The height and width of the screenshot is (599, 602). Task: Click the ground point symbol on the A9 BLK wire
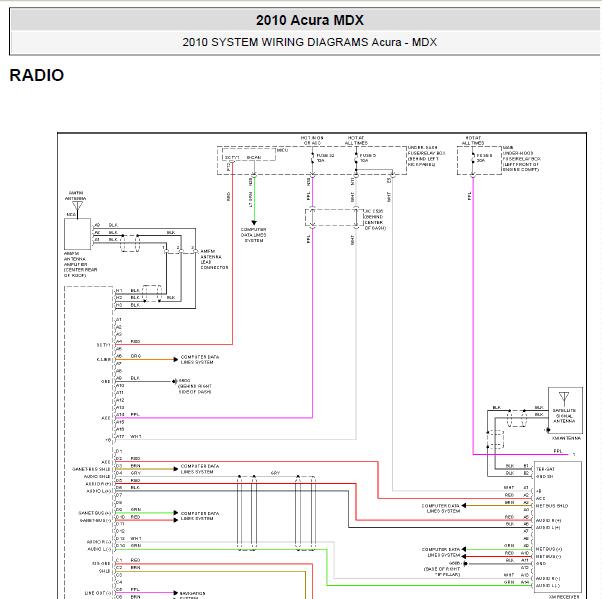click(175, 381)
